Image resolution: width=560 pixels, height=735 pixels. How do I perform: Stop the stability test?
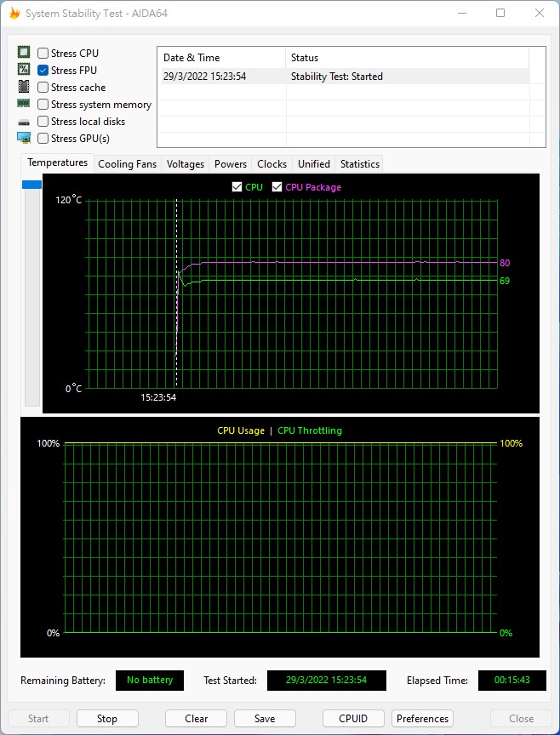click(x=107, y=719)
